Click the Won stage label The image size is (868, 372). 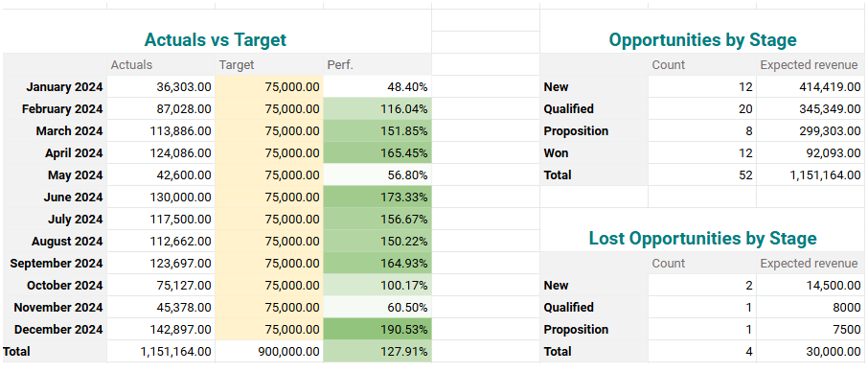point(593,152)
